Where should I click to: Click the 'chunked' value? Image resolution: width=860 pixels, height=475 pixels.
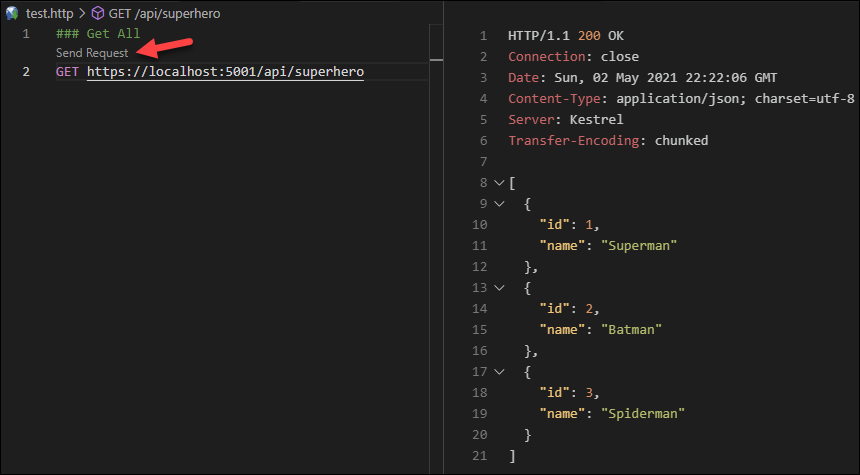coord(681,140)
